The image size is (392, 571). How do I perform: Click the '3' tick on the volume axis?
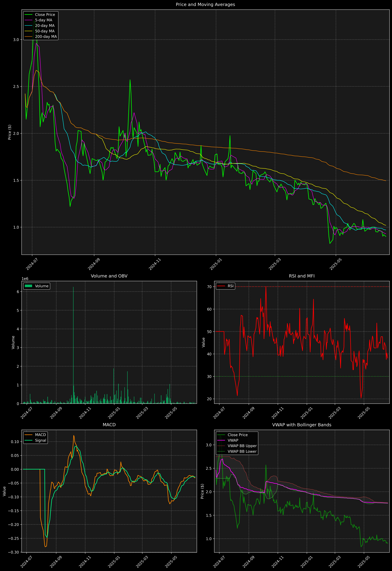tap(18, 348)
